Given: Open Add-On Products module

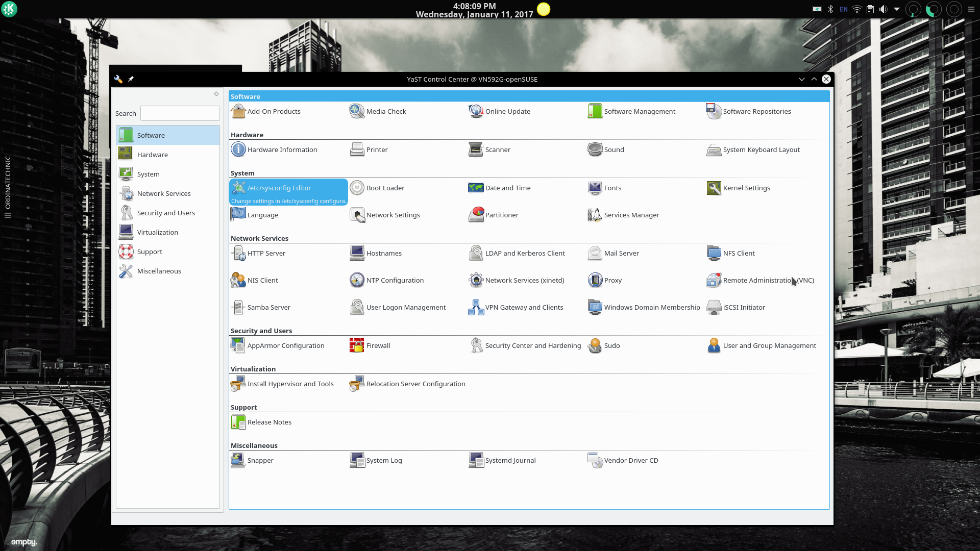Looking at the screenshot, I should [266, 111].
